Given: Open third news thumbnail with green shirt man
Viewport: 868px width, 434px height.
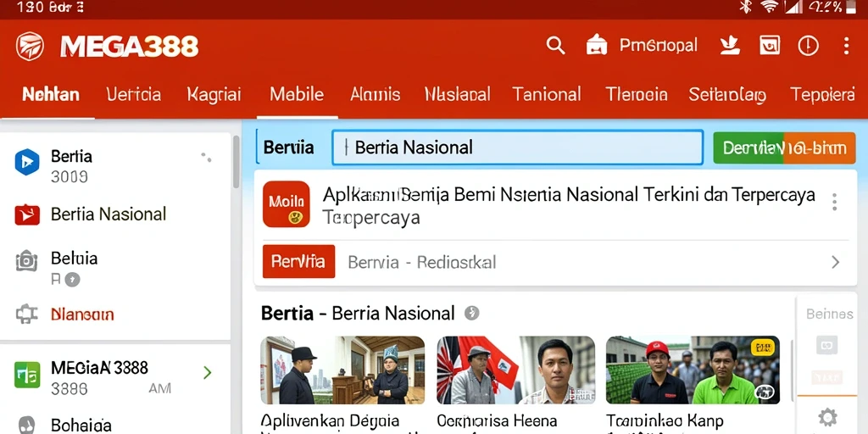Looking at the screenshot, I should point(693,370).
